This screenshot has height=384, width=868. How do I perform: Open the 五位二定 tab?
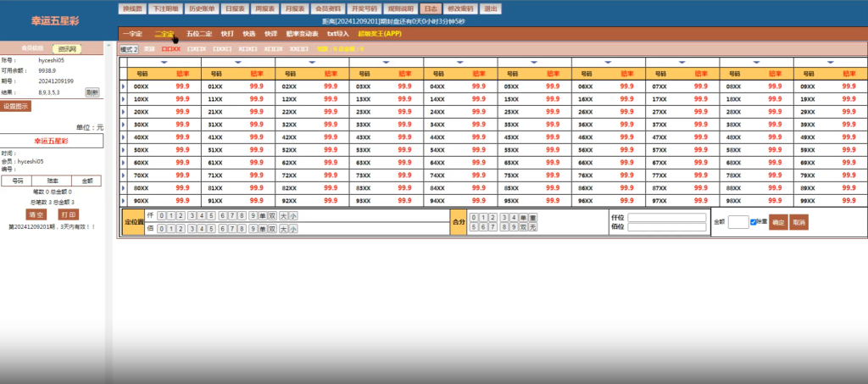tap(199, 34)
